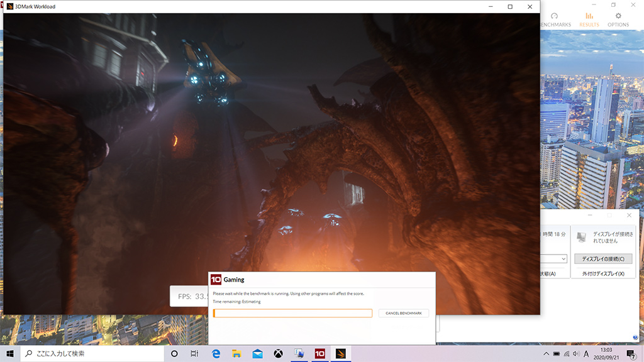This screenshot has height=362, width=644.
Task: Show hidden system tray icons
Action: tap(546, 354)
